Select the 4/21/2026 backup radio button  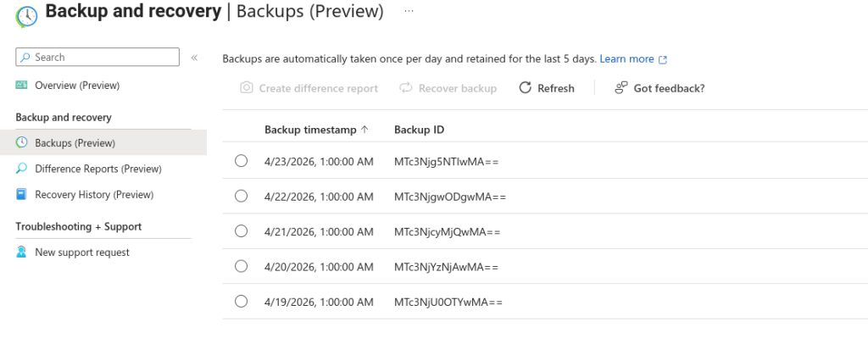242,231
